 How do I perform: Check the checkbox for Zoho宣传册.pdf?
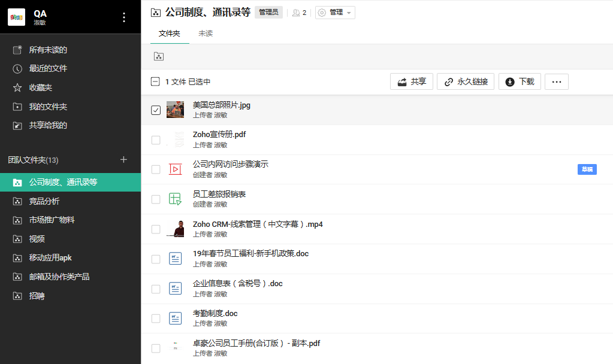[x=156, y=139]
